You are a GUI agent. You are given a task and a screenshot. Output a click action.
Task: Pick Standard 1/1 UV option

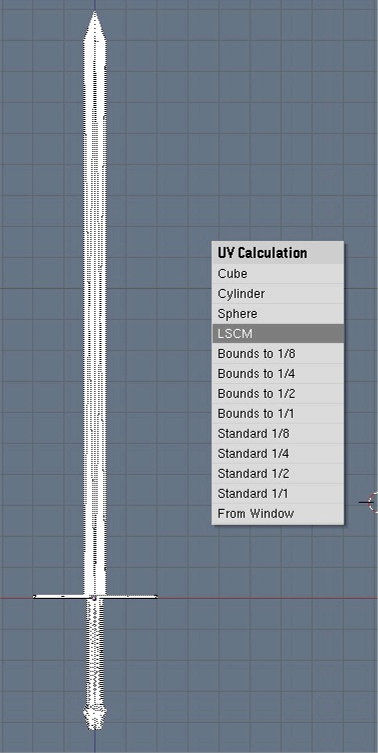(278, 493)
